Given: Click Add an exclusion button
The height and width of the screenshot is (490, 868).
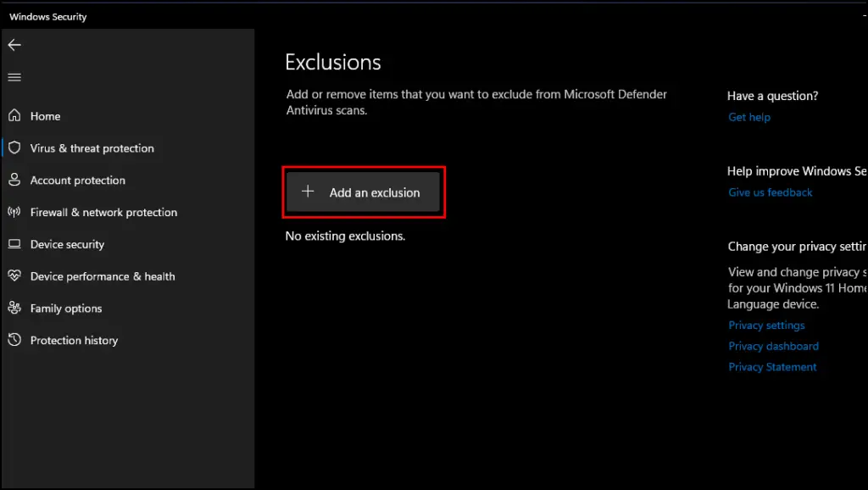Looking at the screenshot, I should point(363,192).
